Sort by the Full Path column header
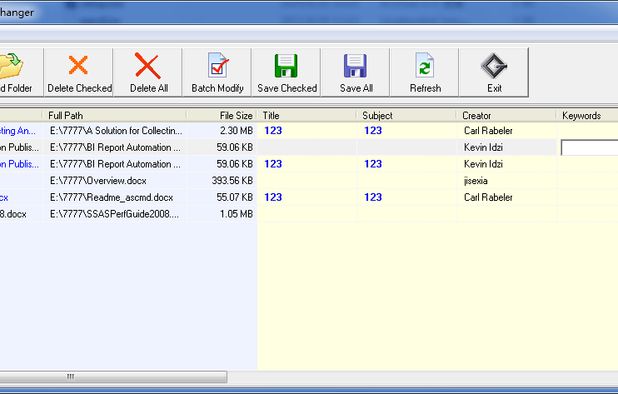This screenshot has width=618, height=394. point(114,115)
